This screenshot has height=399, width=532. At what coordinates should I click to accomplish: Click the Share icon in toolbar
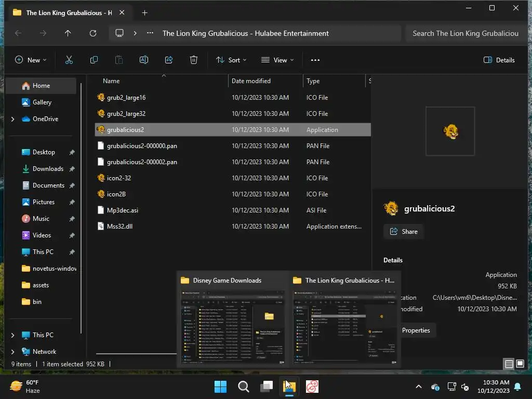coord(169,60)
